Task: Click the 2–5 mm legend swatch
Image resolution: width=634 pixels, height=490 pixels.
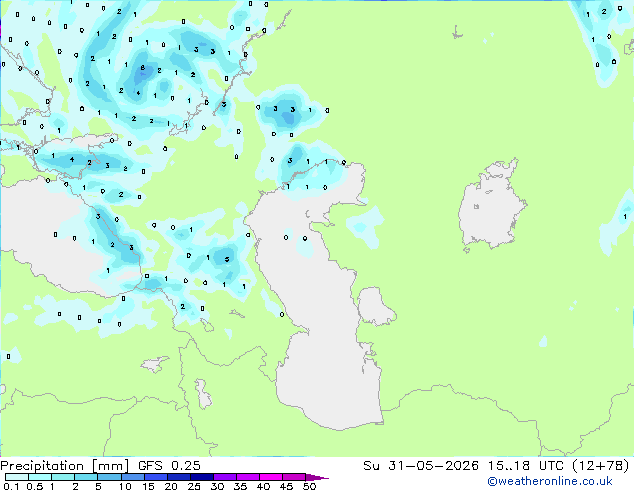Action: [86, 477]
